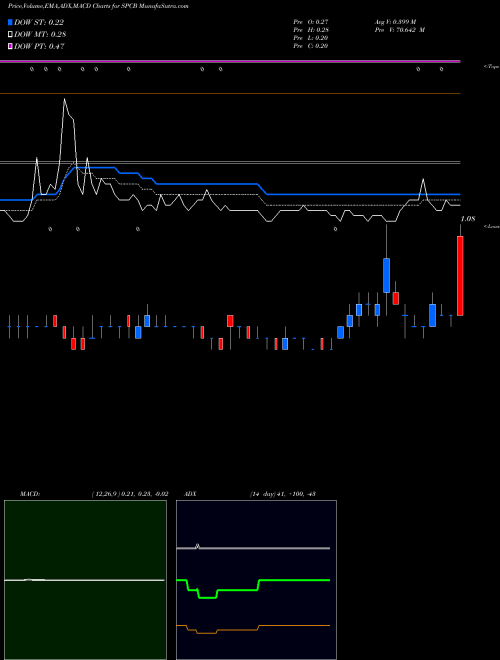This screenshot has width=500, height=660.
Task: Click the highest peak of the white volume line
Action: click(x=64, y=99)
